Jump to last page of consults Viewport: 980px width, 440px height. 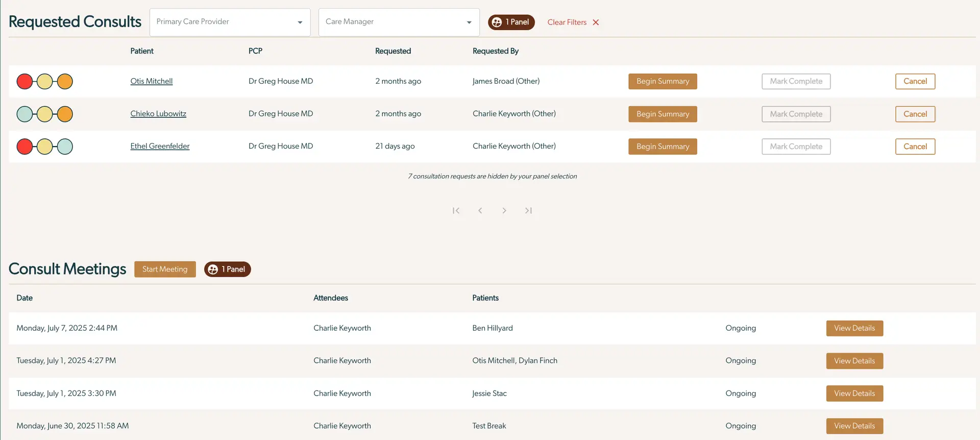pos(528,210)
